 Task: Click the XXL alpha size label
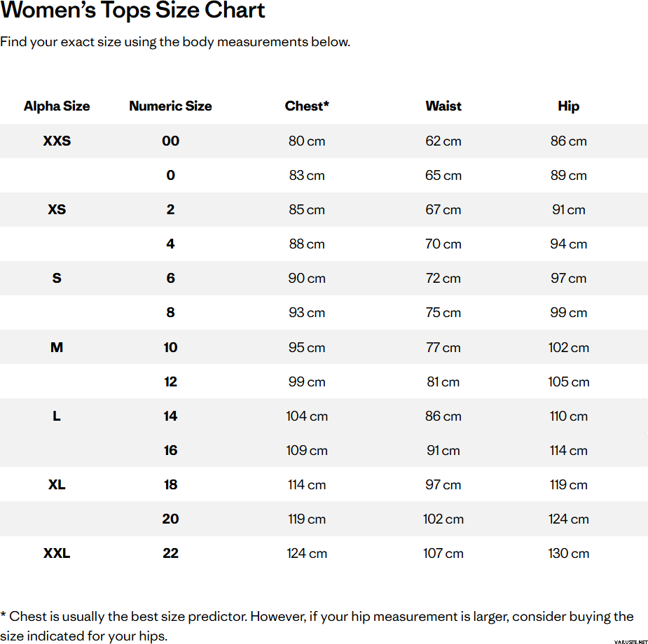click(57, 553)
